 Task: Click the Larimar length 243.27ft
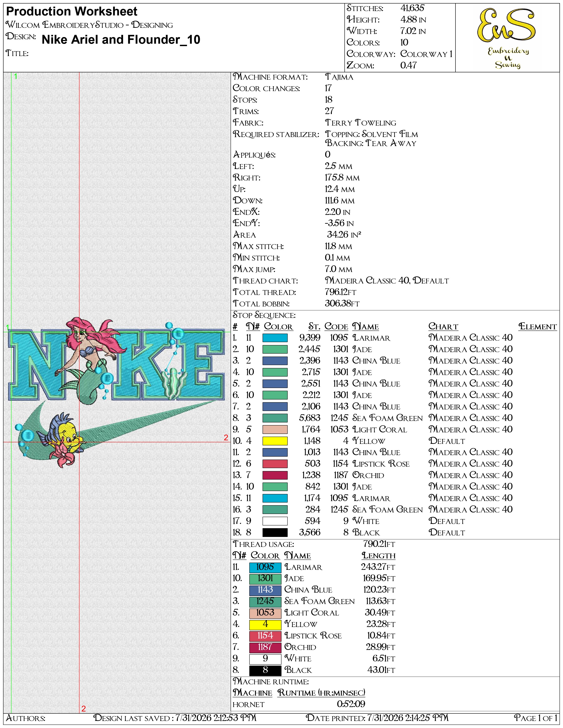[x=378, y=567]
